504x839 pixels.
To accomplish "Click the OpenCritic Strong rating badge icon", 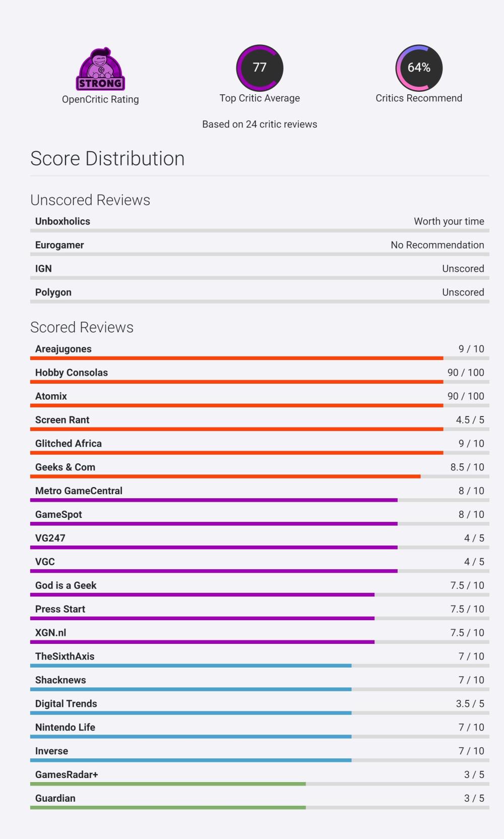I will (x=100, y=70).
